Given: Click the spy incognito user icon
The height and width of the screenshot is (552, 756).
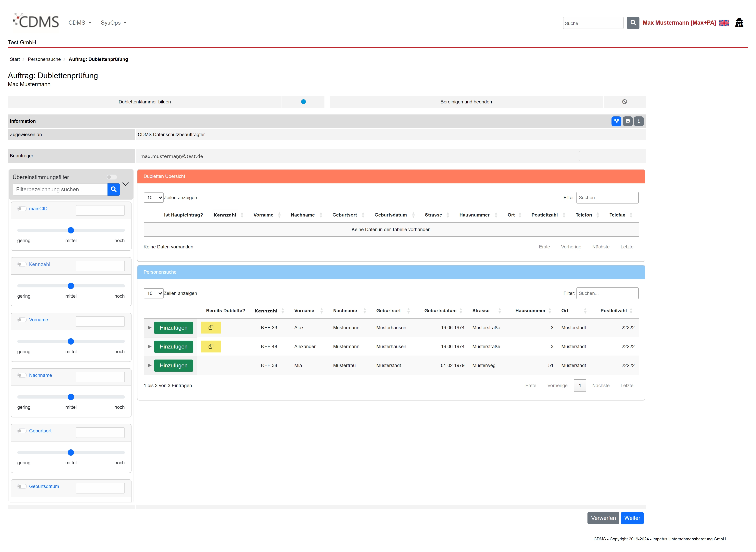Looking at the screenshot, I should pos(739,23).
